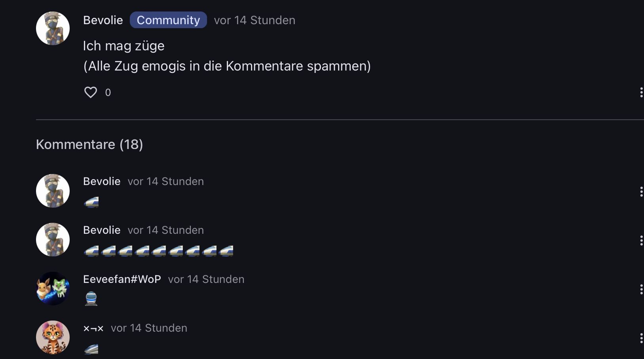644x359 pixels.
Task: Click the Community badge on the post
Action: 168,20
